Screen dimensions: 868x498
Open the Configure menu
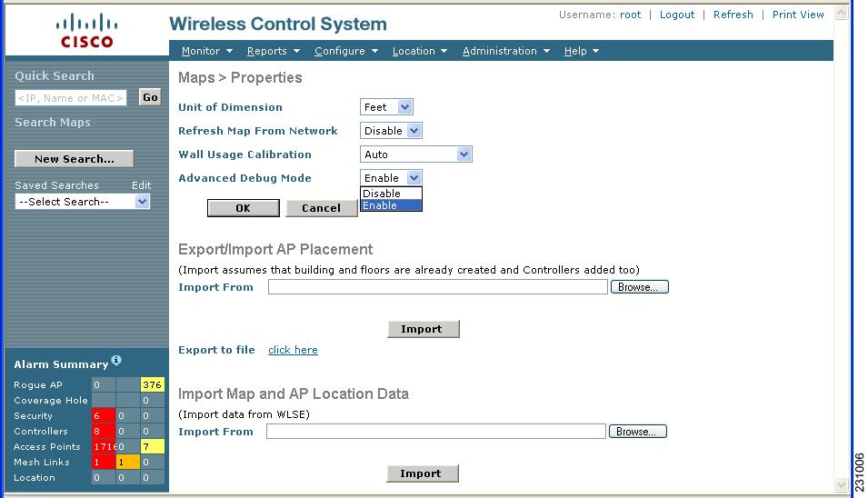coord(346,51)
